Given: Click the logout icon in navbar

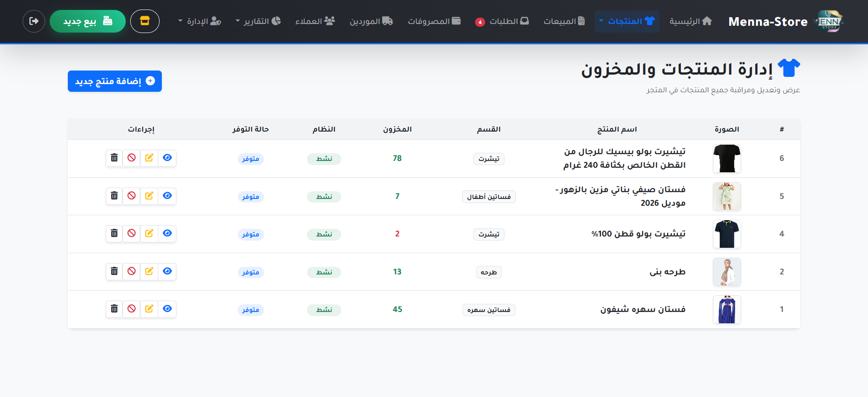Looking at the screenshot, I should [34, 21].
